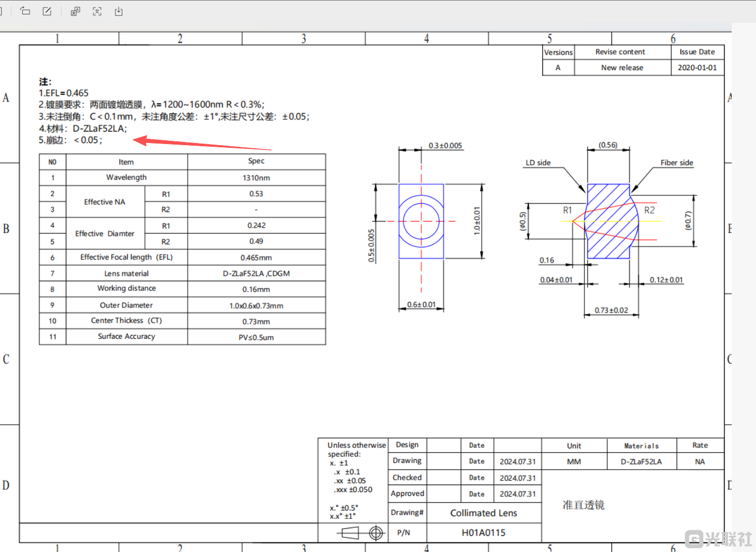Click the '2020-01-01' issue date cell
This screenshot has height=552, width=756.
click(697, 68)
